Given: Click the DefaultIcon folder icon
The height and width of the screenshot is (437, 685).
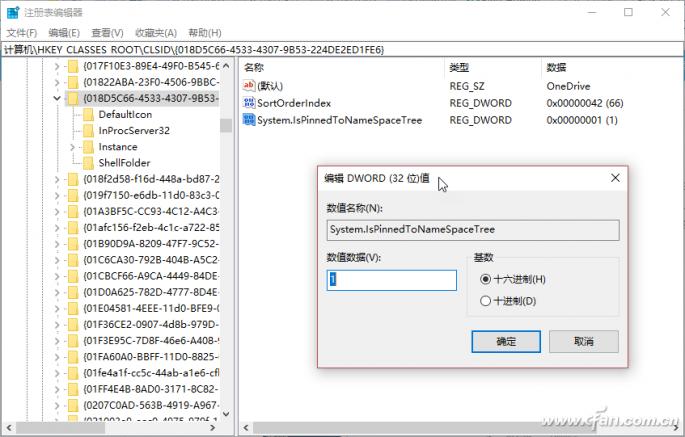Looking at the screenshot, I should point(88,114).
